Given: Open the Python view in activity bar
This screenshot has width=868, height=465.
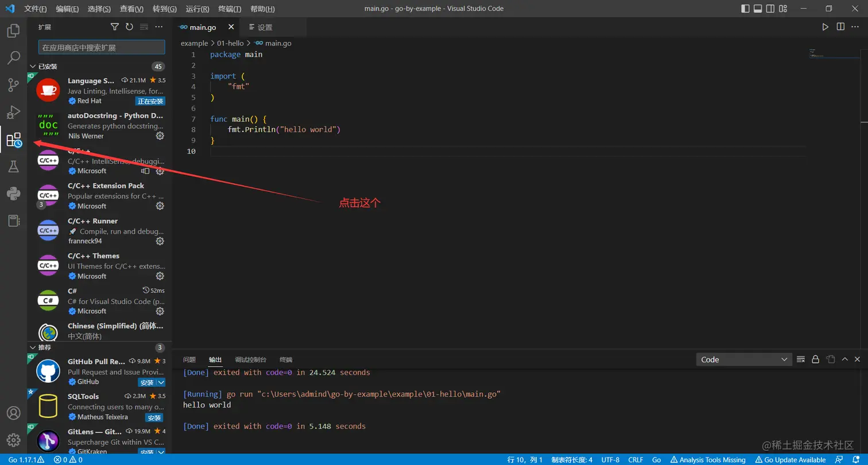Looking at the screenshot, I should tap(14, 193).
